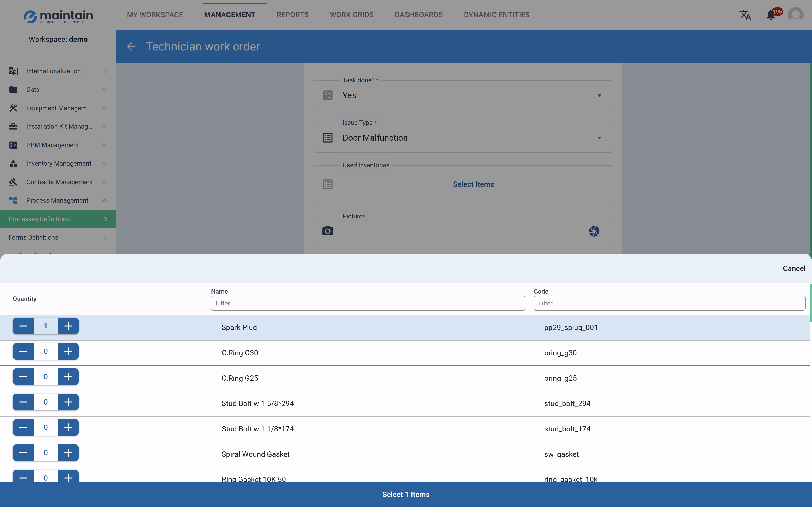Increase O.Ring G30 quantity
The image size is (812, 507).
[x=68, y=351]
